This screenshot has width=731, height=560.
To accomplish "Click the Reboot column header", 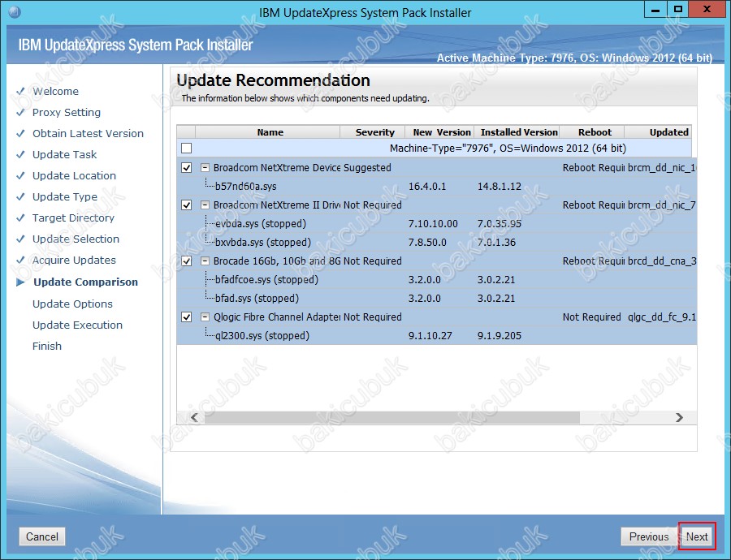I will 591,131.
